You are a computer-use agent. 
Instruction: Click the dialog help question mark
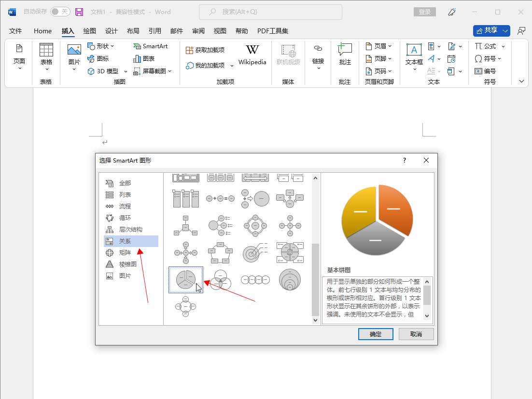pyautogui.click(x=405, y=160)
